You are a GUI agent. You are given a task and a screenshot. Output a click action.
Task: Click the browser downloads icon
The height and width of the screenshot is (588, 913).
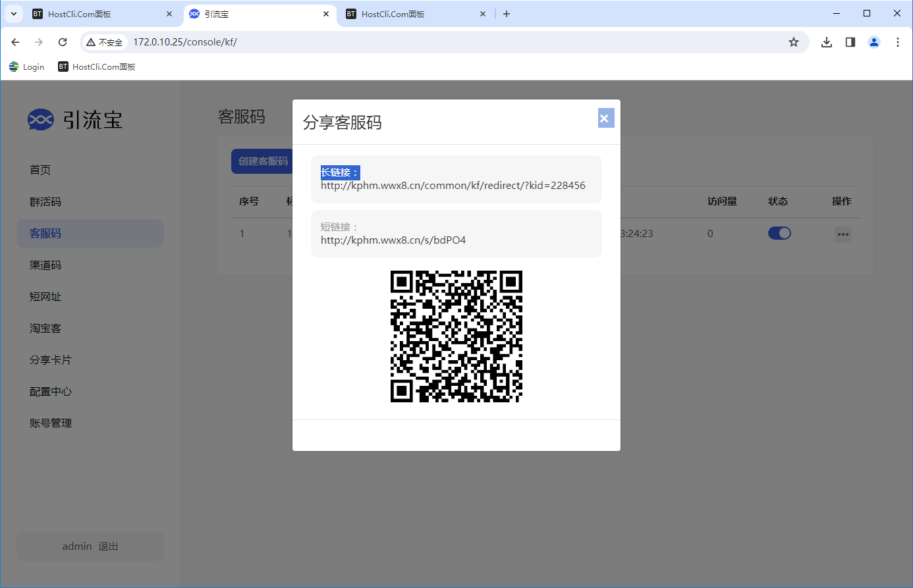coord(826,41)
